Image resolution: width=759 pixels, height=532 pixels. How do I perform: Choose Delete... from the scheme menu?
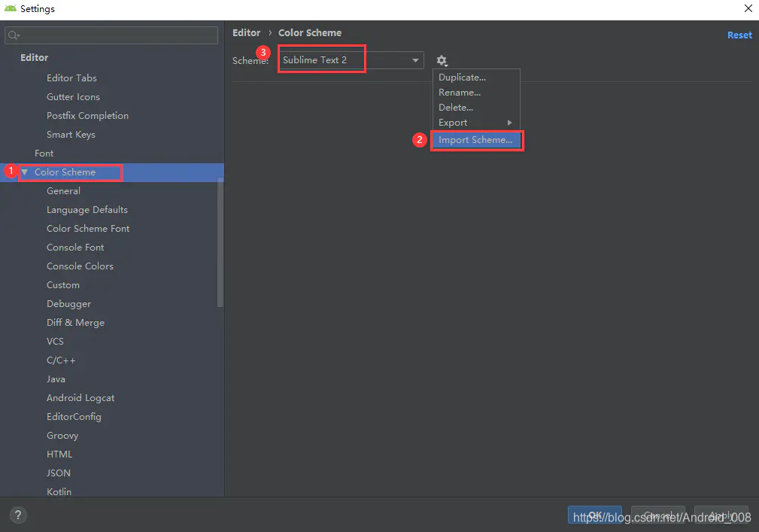pyautogui.click(x=476, y=107)
